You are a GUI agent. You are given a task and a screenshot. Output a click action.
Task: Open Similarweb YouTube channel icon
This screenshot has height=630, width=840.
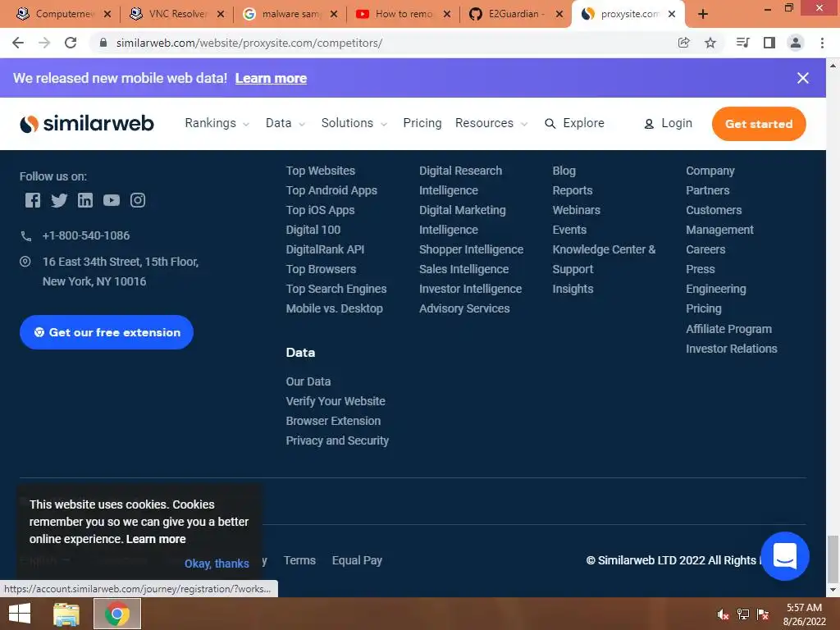(112, 200)
